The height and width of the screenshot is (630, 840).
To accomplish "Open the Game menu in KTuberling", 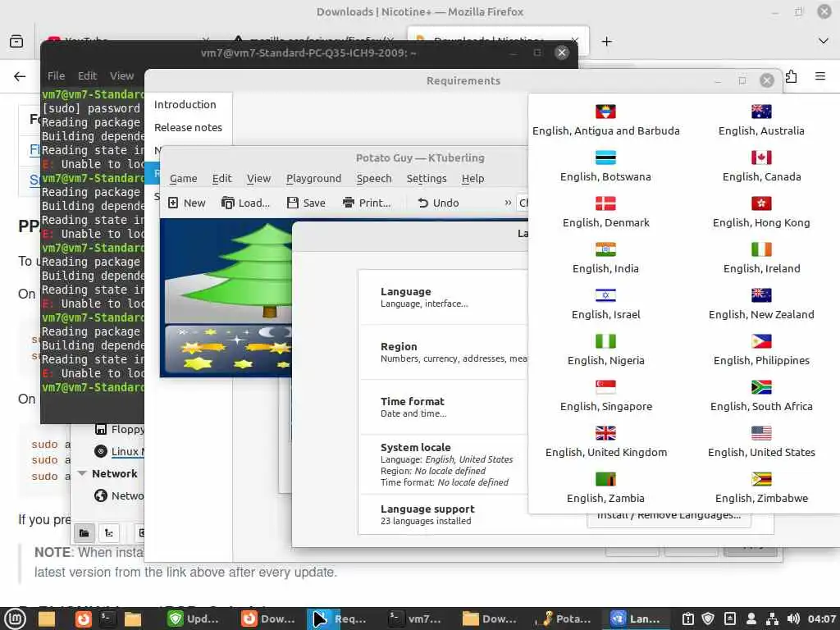I will tap(183, 178).
